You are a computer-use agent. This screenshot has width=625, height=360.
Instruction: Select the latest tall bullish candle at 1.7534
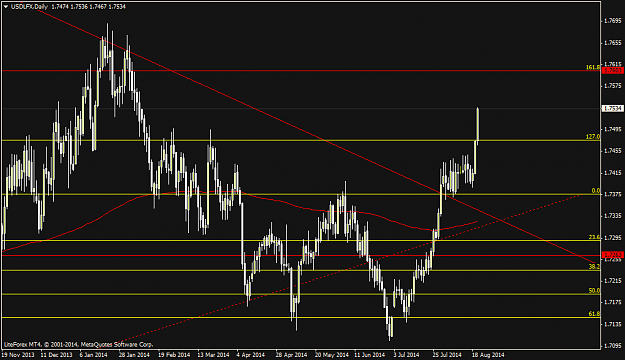478,126
